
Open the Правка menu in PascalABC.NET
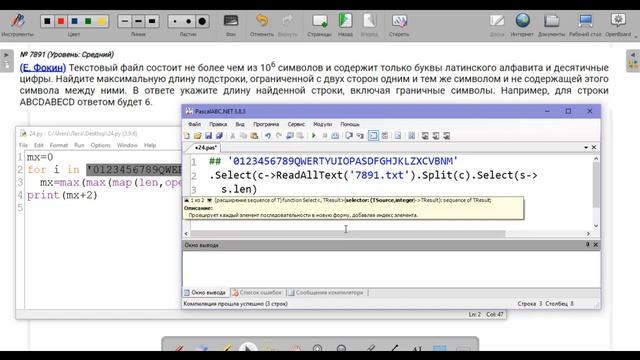[x=218, y=124]
